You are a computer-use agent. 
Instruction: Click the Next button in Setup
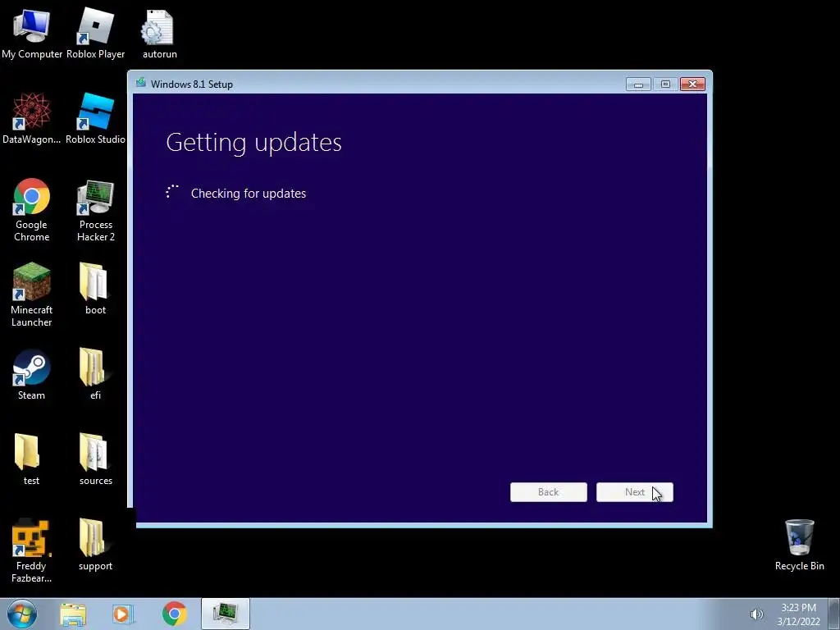635,492
